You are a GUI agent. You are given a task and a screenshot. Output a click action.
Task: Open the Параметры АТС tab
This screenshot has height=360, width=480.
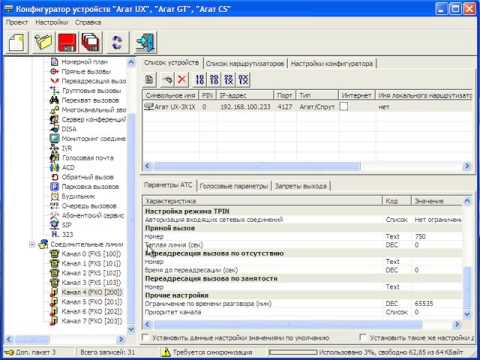click(x=168, y=185)
